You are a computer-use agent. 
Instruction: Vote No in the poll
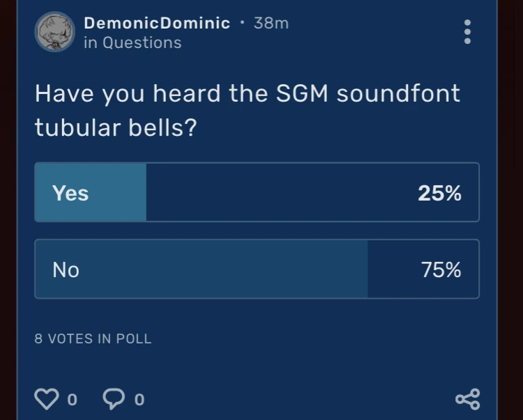pos(257,269)
